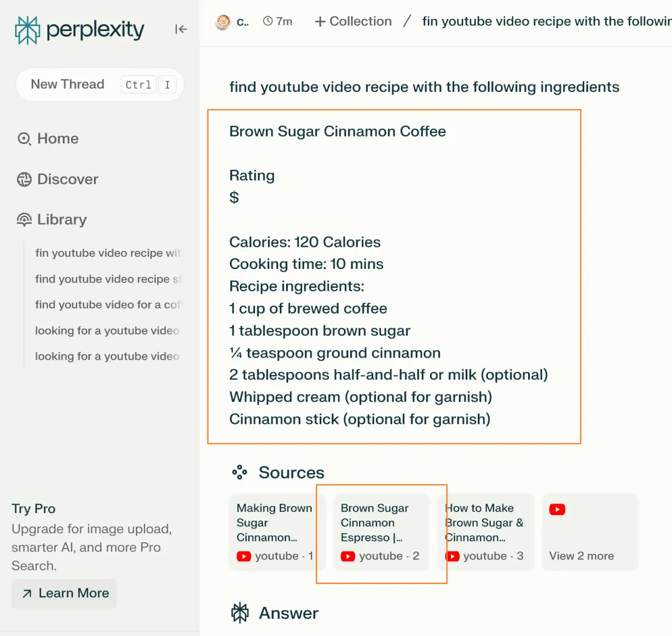
Task: Click the YouTube icon in View 2 more card
Action: [557, 509]
